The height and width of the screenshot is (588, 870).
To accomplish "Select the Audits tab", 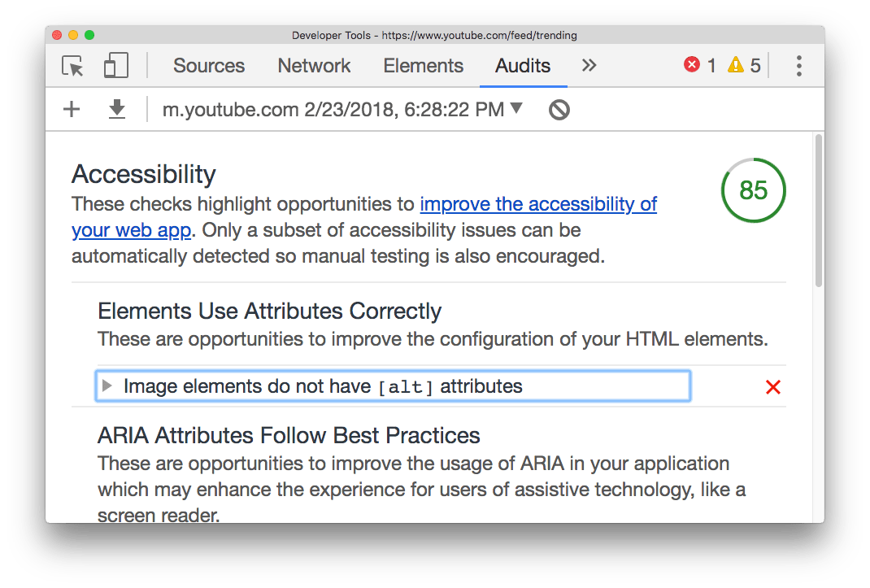I will pyautogui.click(x=523, y=66).
